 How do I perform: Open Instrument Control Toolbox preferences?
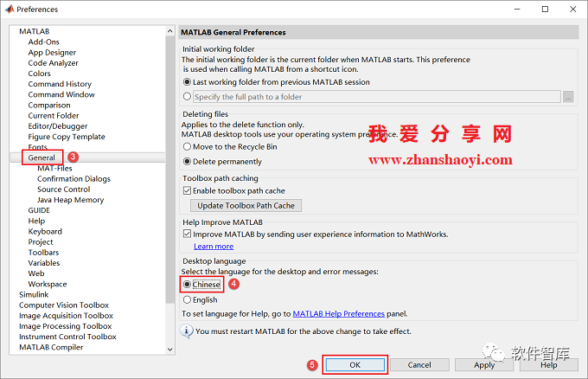[67, 337]
